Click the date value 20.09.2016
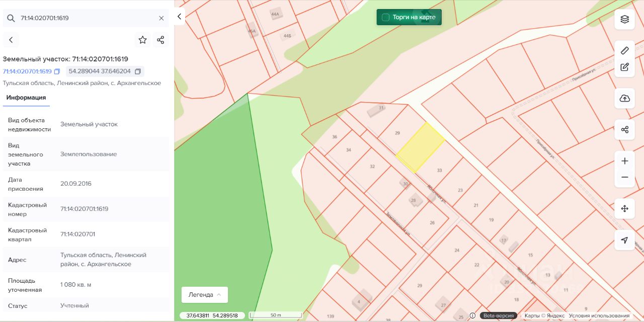This screenshot has width=644, height=322. pyautogui.click(x=76, y=184)
